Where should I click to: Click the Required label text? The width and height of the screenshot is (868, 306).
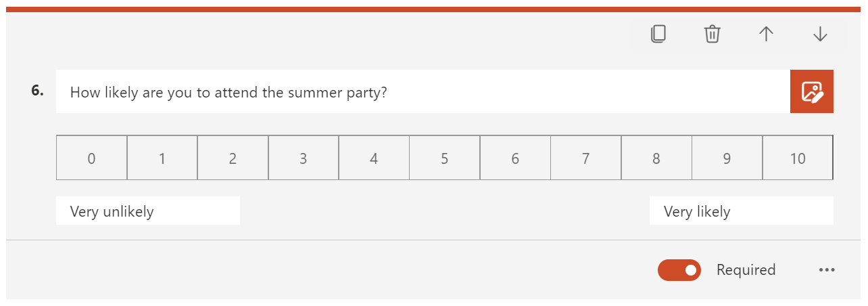pos(746,269)
